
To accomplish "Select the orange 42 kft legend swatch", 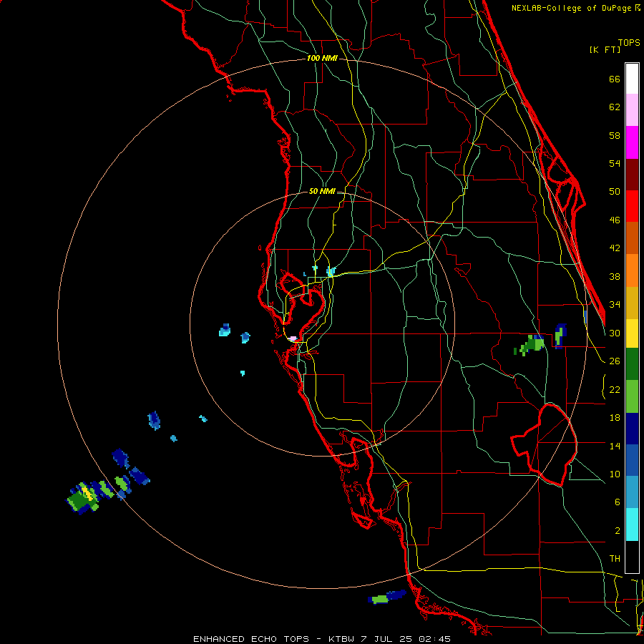I will 632,270.
